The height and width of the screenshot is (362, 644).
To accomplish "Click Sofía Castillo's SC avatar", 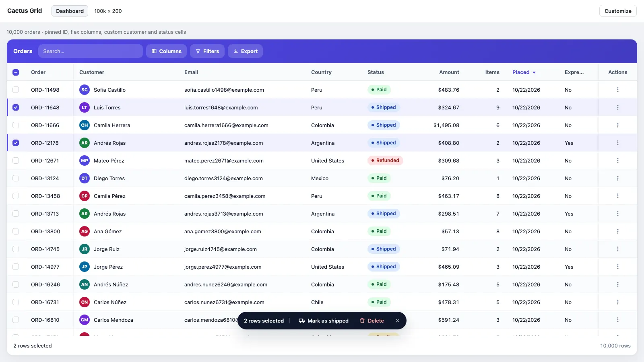I will point(85,90).
